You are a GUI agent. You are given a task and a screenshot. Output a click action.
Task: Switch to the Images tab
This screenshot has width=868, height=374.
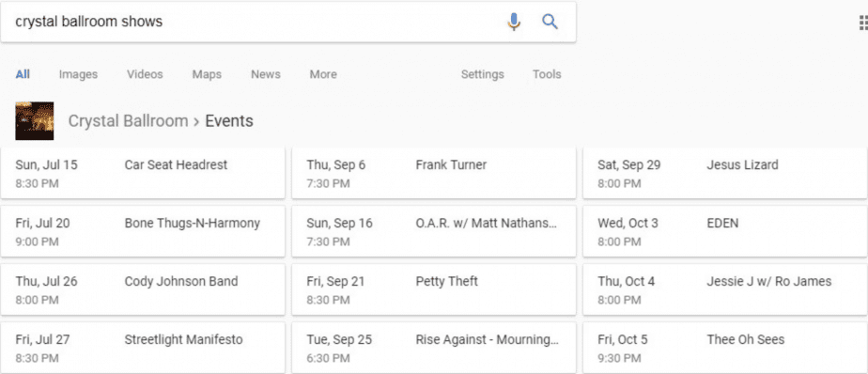78,74
